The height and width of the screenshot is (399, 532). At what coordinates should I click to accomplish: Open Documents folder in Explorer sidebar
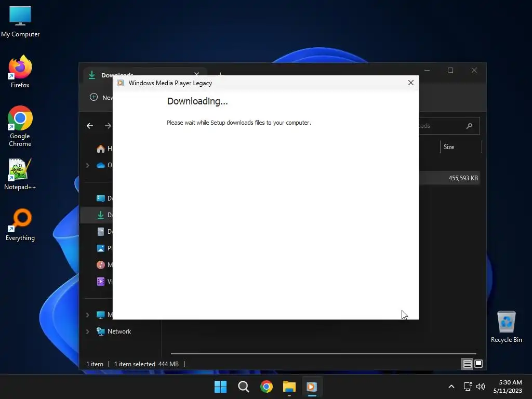[x=104, y=231]
